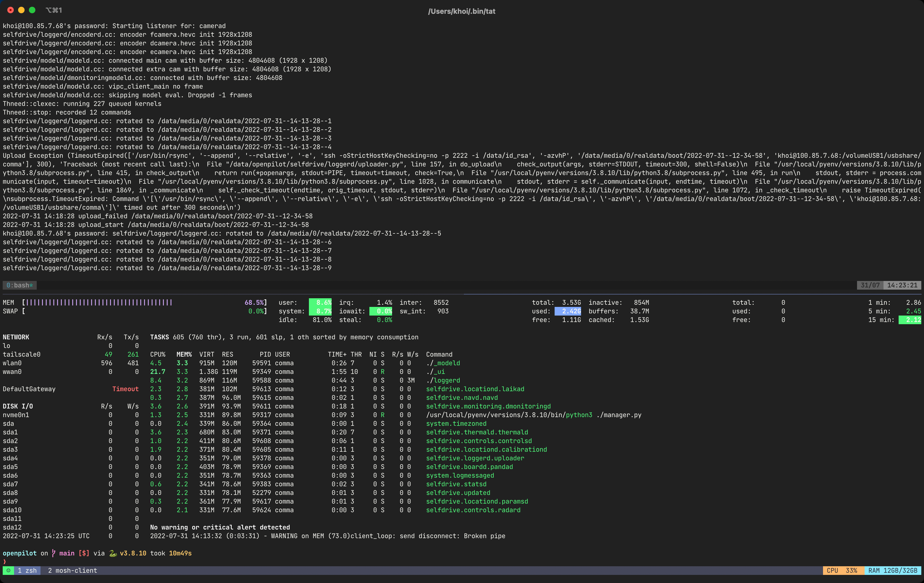Click the MEM% column header in task list
The height and width of the screenshot is (583, 924).
pyautogui.click(x=184, y=354)
